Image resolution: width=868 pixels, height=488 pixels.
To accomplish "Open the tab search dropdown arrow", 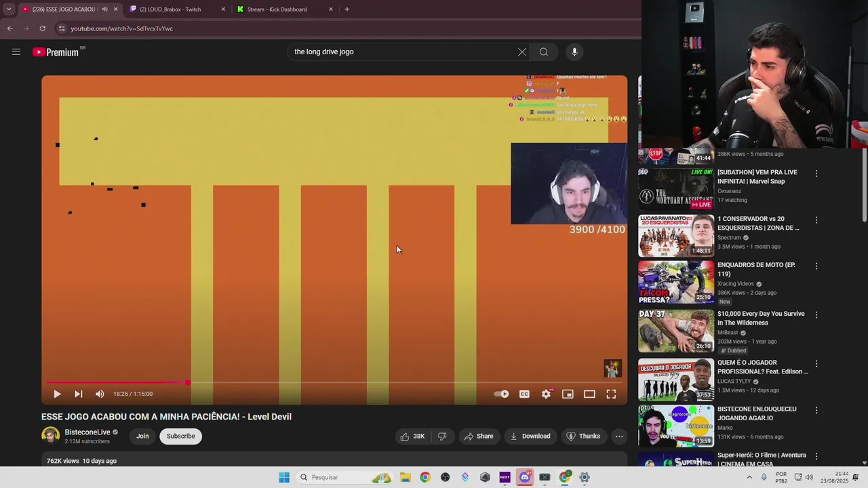I will coord(8,9).
